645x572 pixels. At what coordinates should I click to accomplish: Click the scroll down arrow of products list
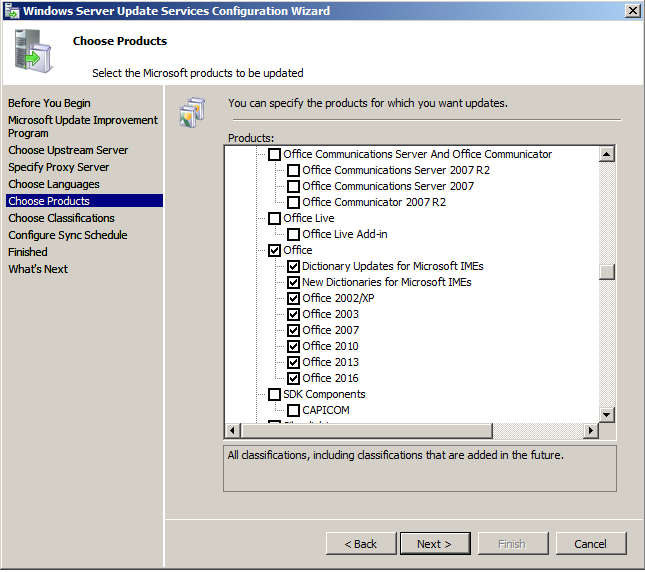(607, 415)
